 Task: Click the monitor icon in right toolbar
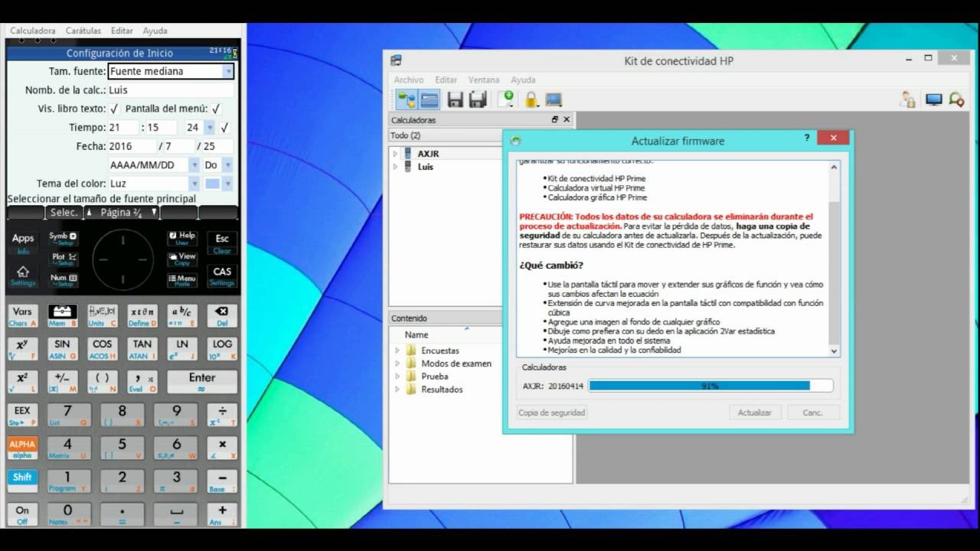pos(933,99)
